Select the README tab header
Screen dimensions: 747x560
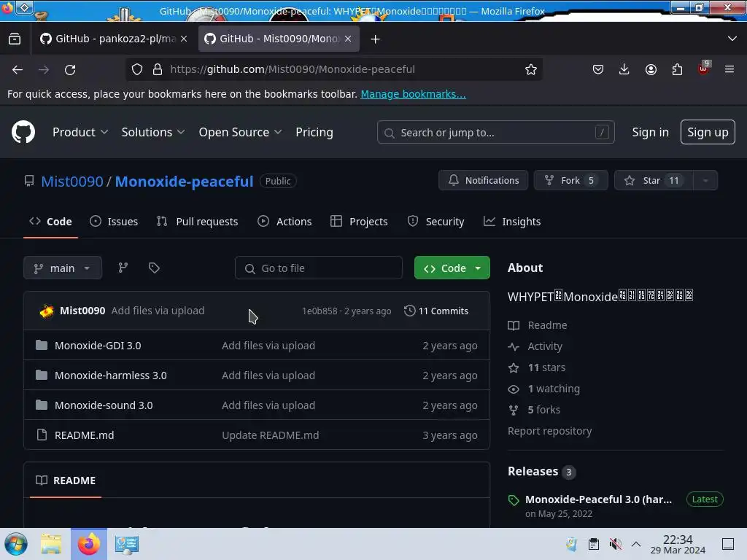pyautogui.click(x=66, y=481)
